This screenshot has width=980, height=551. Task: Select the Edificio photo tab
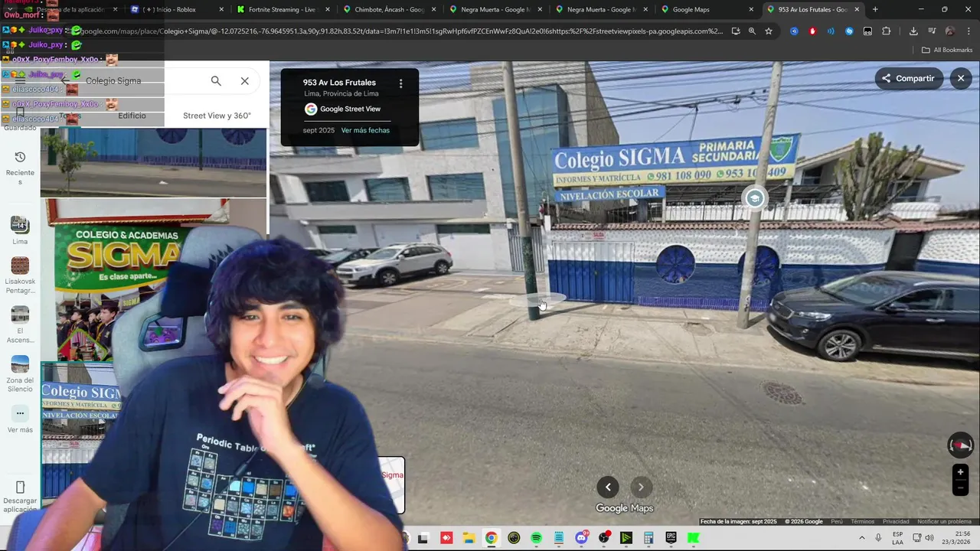point(132,116)
